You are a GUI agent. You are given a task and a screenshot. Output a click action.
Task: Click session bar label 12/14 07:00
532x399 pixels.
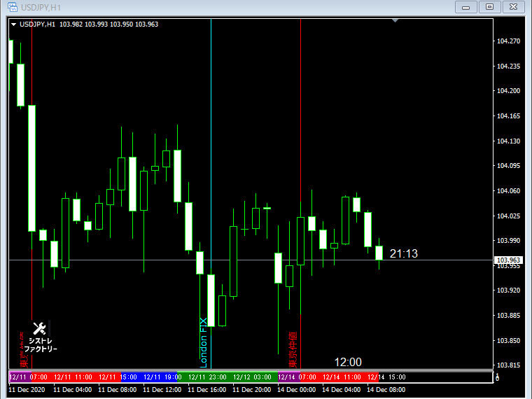tap(297, 377)
